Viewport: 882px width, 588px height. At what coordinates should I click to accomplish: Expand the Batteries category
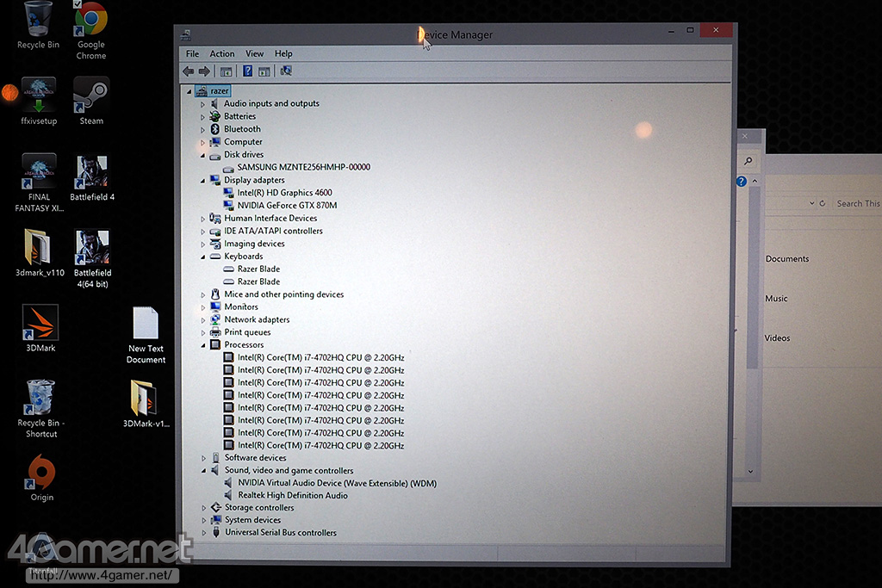[x=203, y=117]
